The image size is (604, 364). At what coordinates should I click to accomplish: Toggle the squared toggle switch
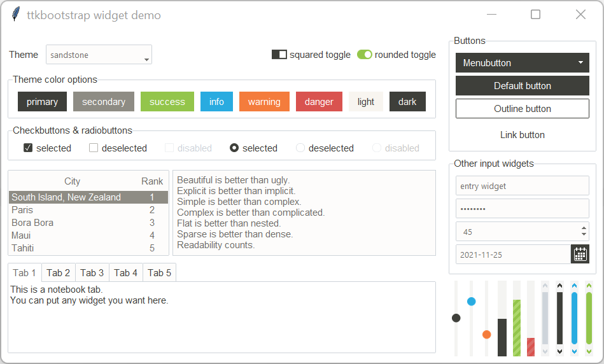coord(279,55)
